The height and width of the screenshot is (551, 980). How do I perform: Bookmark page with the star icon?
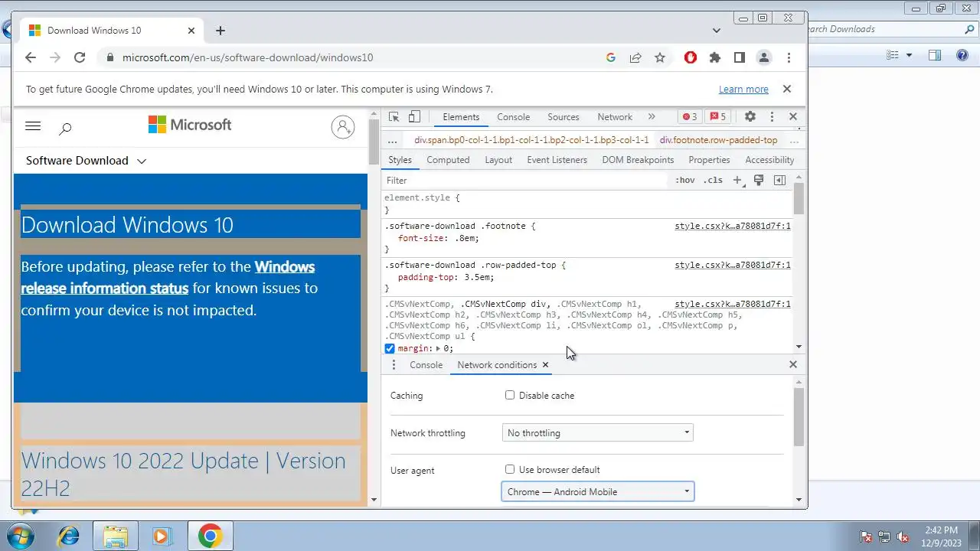(x=660, y=57)
